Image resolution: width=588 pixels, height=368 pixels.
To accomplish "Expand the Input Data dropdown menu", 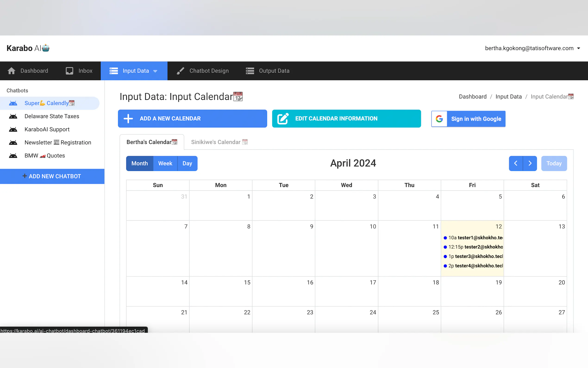I will point(155,71).
